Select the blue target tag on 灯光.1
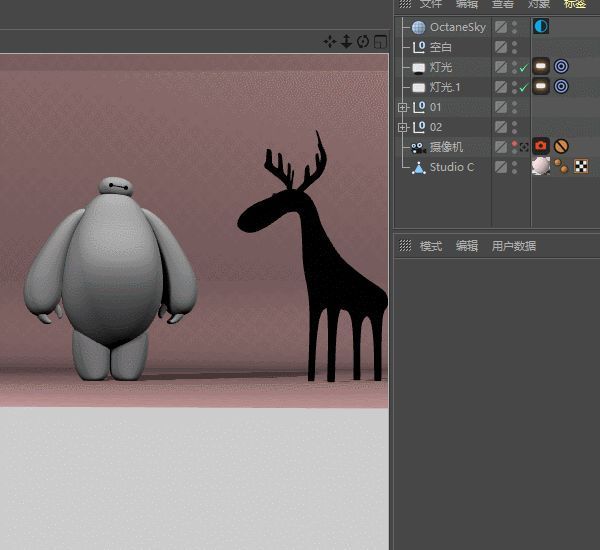600x550 pixels. [x=561, y=86]
